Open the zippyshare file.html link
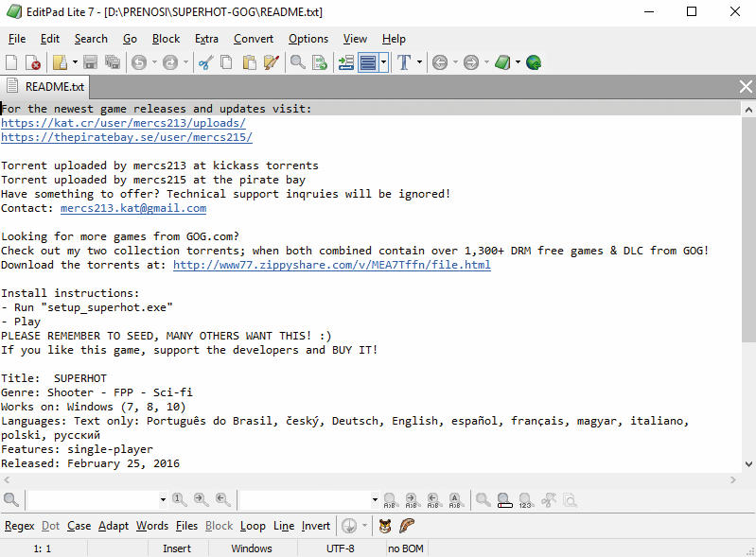The width and height of the screenshot is (756, 557). [332, 265]
